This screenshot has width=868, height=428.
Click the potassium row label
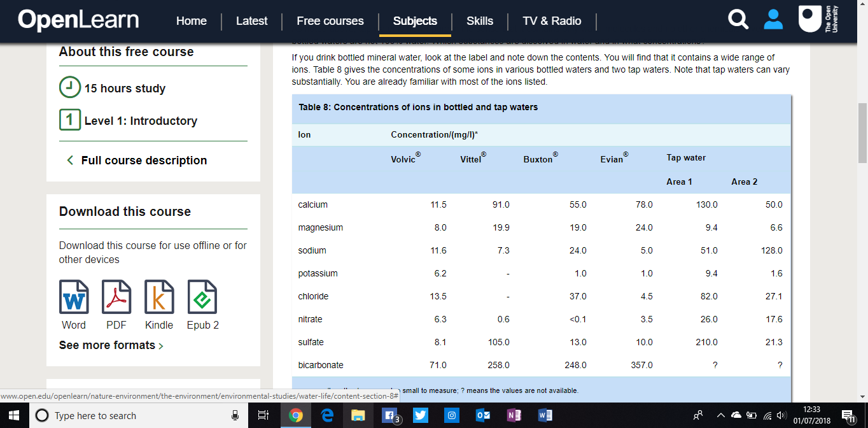point(318,274)
